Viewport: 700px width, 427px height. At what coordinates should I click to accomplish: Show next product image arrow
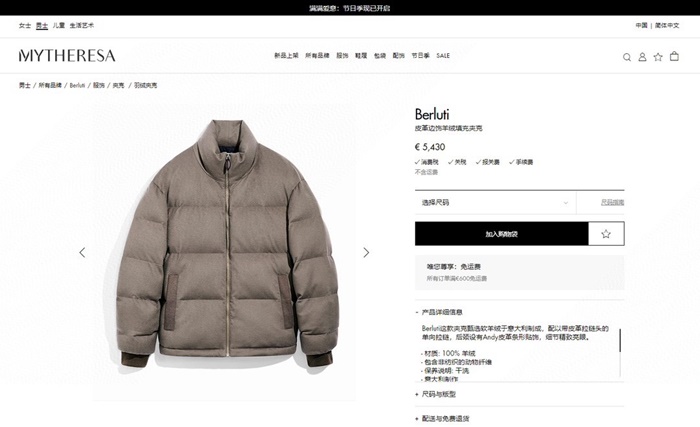(x=366, y=252)
